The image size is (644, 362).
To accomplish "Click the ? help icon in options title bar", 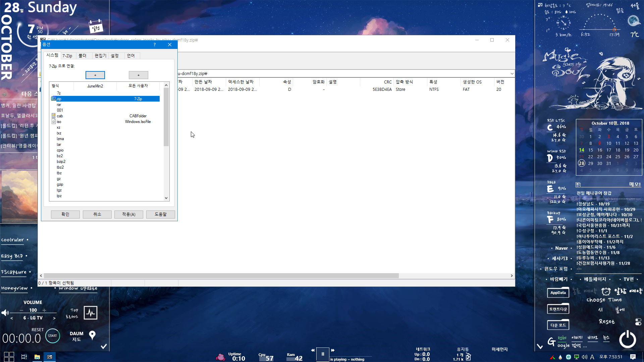I will coord(155,45).
